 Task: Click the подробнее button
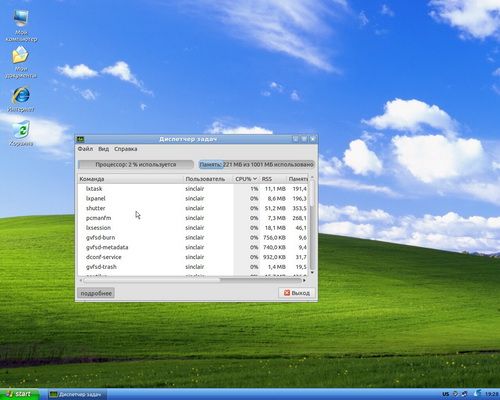pos(96,293)
